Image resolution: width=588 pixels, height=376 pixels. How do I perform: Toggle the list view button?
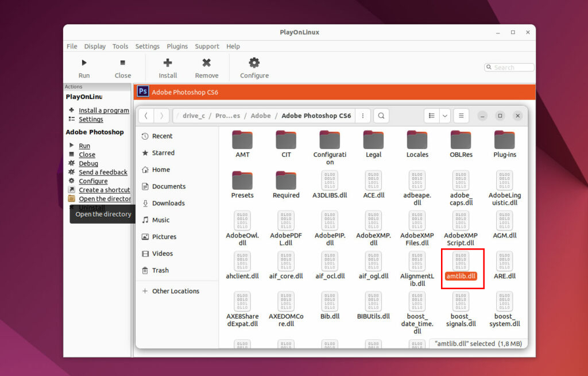point(431,116)
